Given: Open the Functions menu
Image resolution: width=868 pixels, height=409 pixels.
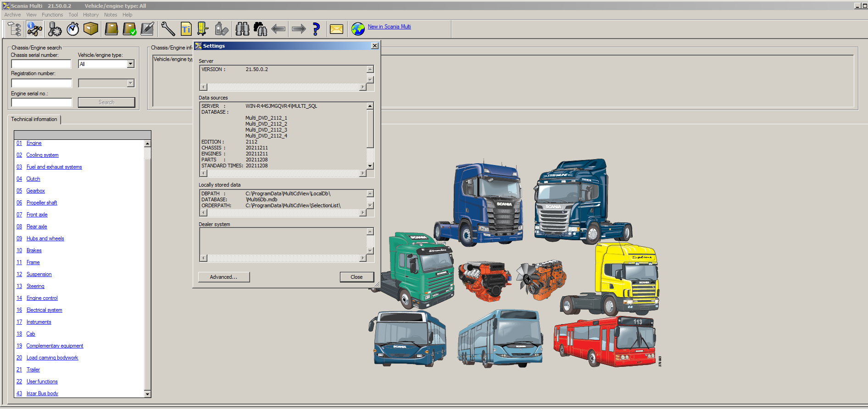Looking at the screenshot, I should 52,15.
